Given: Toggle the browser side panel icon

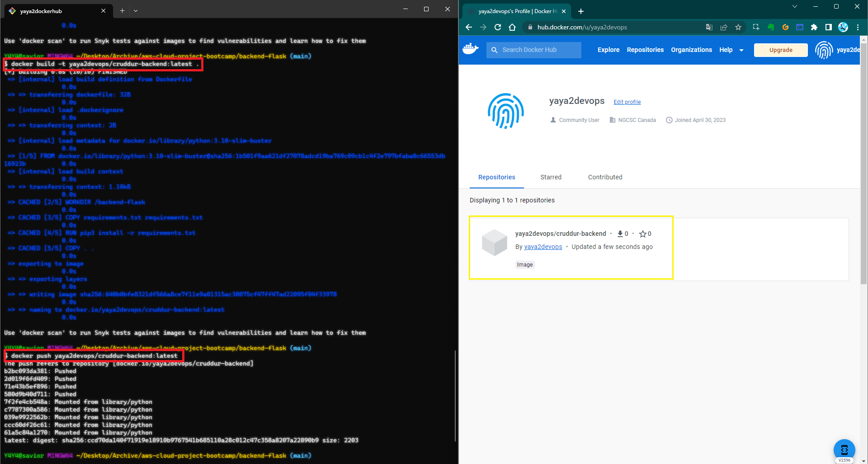Looking at the screenshot, I should pos(829,27).
